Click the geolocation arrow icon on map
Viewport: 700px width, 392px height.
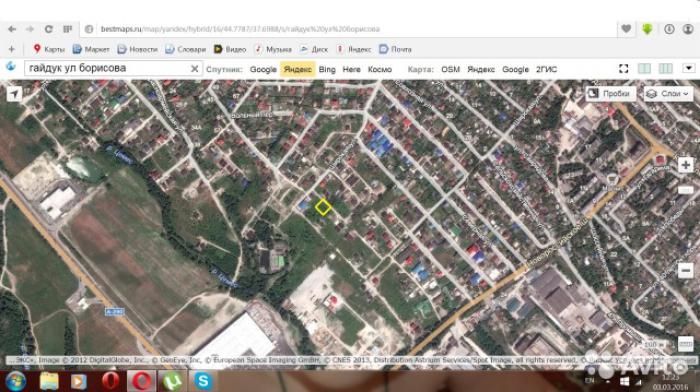tap(14, 94)
